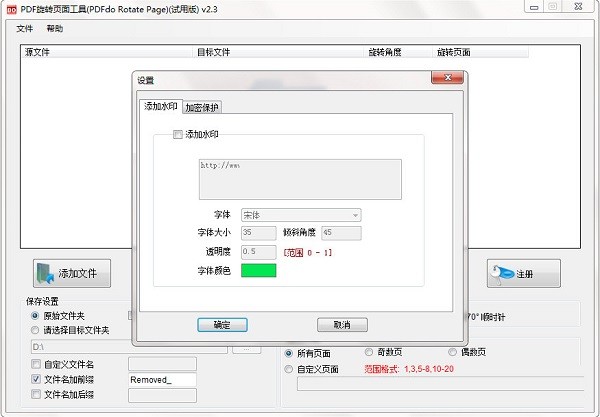Confirm settings with 确定 button

tap(222, 325)
